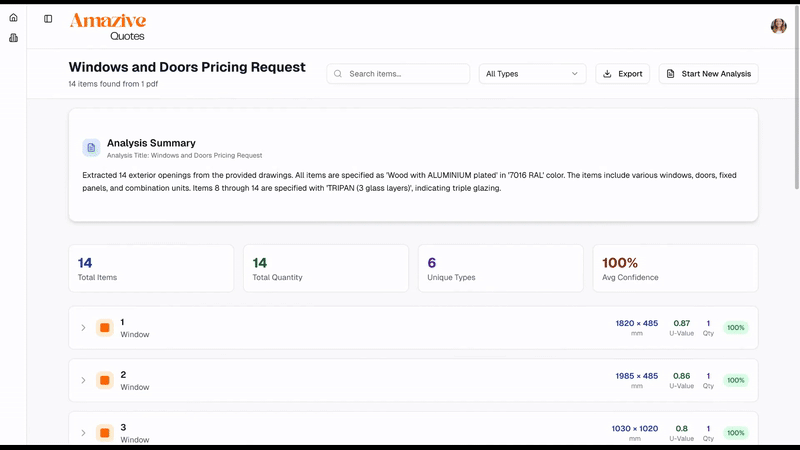Toggle the sidebar panel icon
The width and height of the screenshot is (800, 450).
tap(48, 19)
